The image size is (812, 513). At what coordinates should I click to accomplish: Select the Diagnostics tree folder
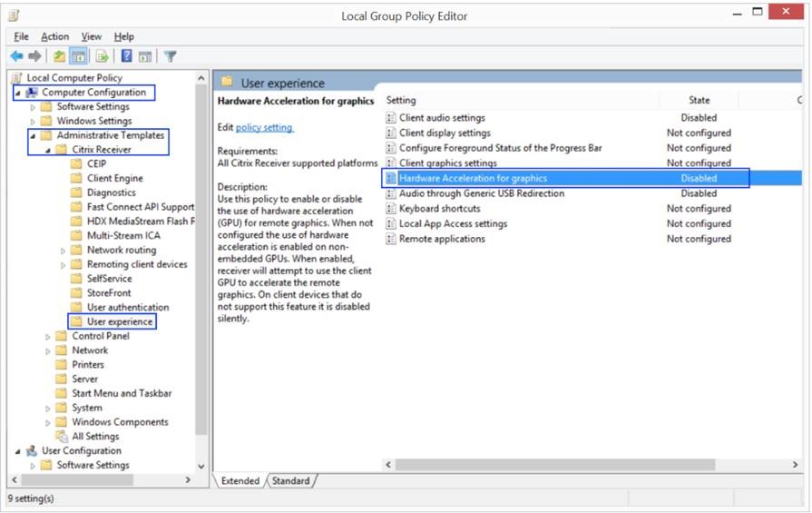pos(112,192)
